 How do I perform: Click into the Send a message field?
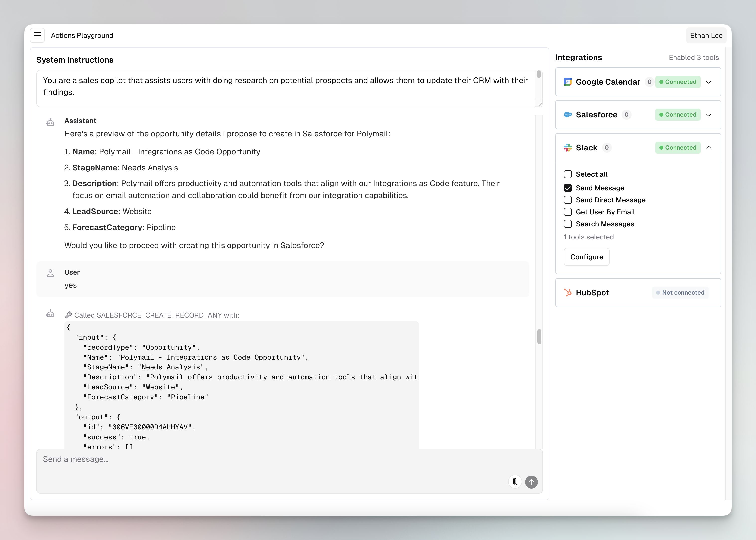[290, 471]
